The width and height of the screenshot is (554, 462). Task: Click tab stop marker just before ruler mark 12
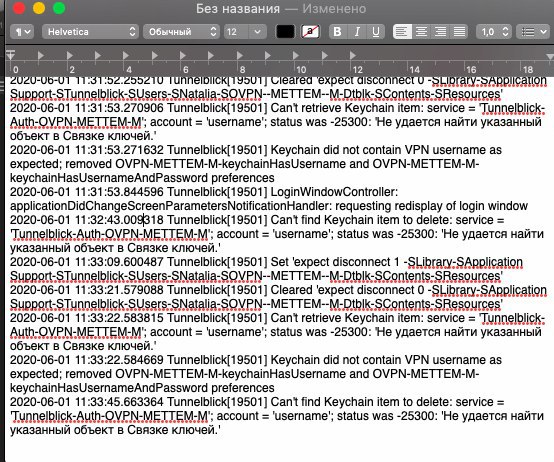[x=353, y=55]
